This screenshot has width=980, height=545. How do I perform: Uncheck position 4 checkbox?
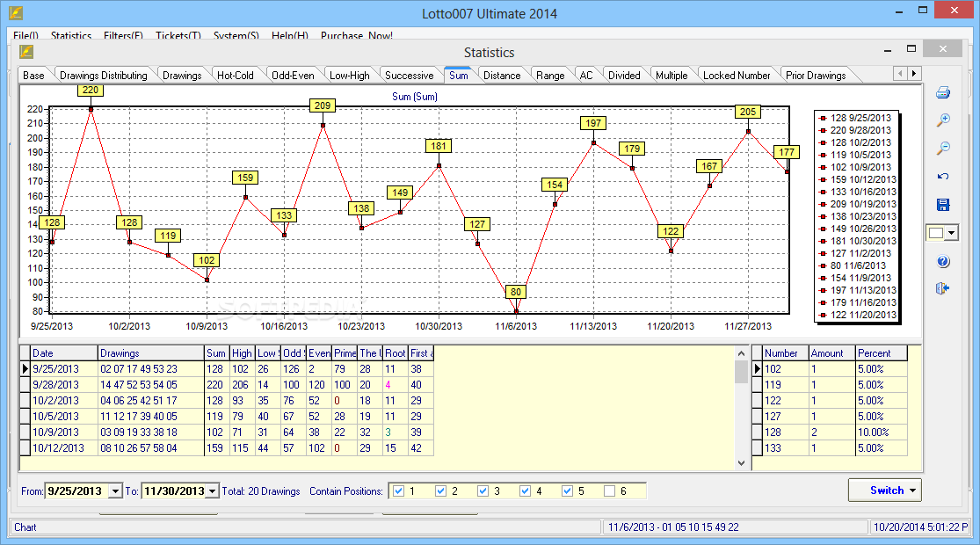tap(525, 491)
